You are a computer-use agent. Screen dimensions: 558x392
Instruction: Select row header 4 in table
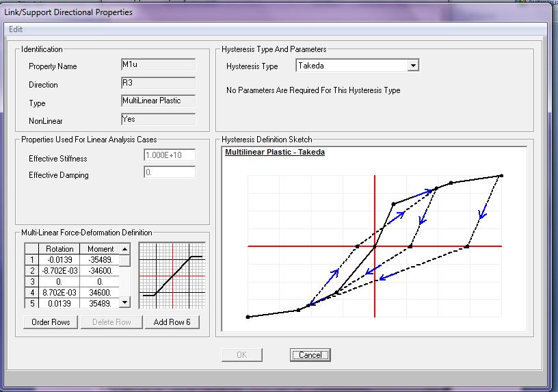31,293
